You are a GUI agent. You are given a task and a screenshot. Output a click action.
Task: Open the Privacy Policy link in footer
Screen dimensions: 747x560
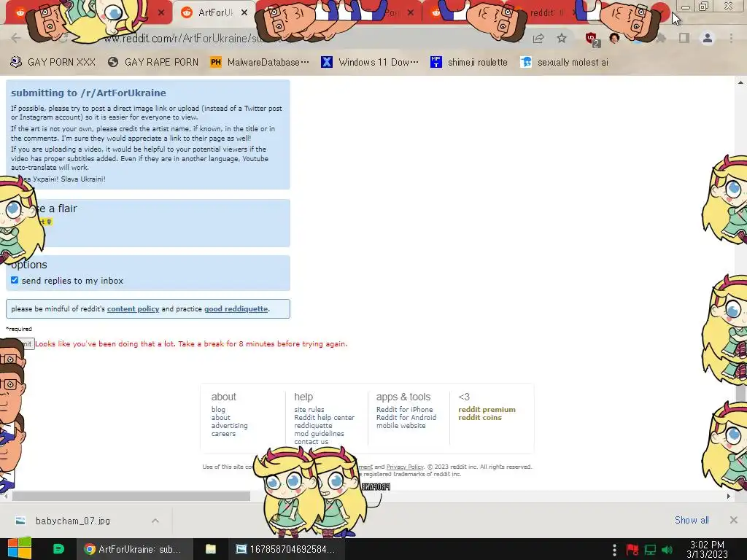coord(405,467)
